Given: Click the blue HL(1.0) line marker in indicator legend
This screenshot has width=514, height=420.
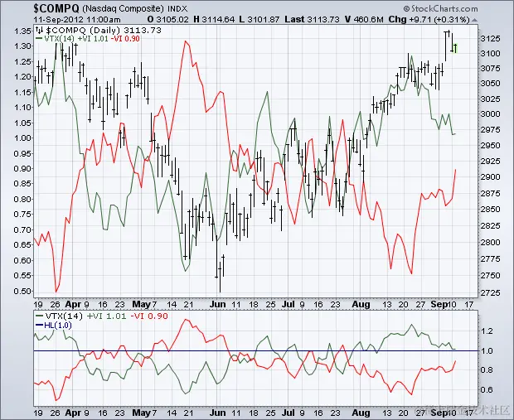Looking at the screenshot, I should 39,326.
